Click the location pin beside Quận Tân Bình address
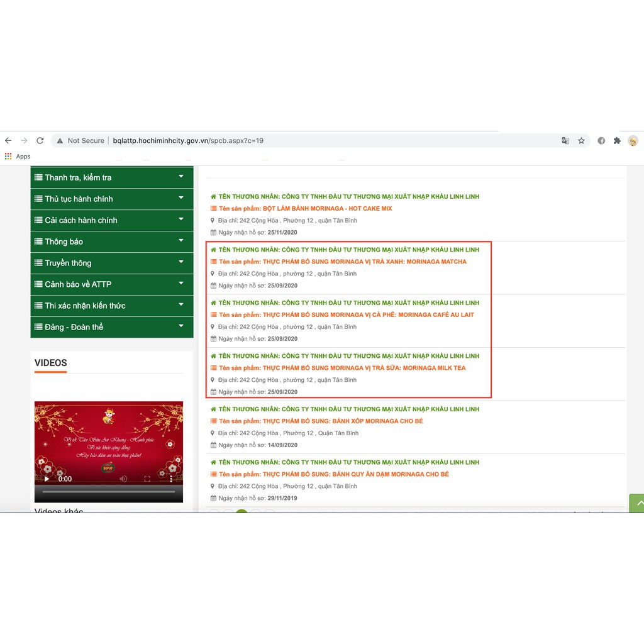The height and width of the screenshot is (644, 644). tap(213, 433)
